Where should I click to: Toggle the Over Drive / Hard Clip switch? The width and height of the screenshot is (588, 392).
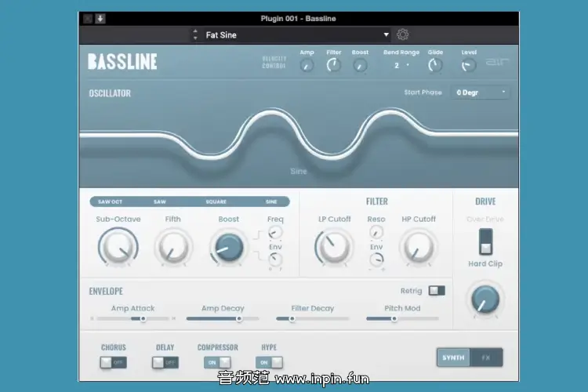[x=485, y=242]
